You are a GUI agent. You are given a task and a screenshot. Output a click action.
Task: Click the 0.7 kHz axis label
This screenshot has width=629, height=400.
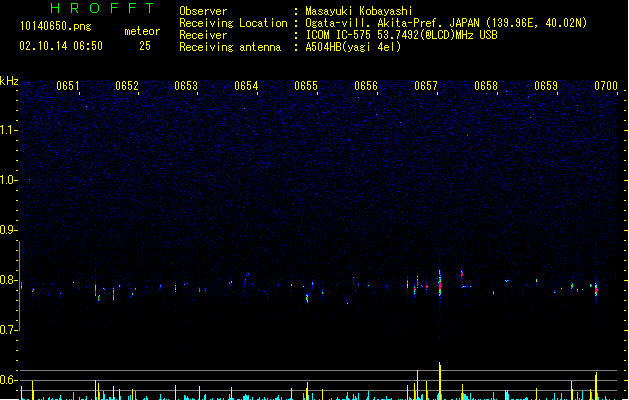(8, 330)
